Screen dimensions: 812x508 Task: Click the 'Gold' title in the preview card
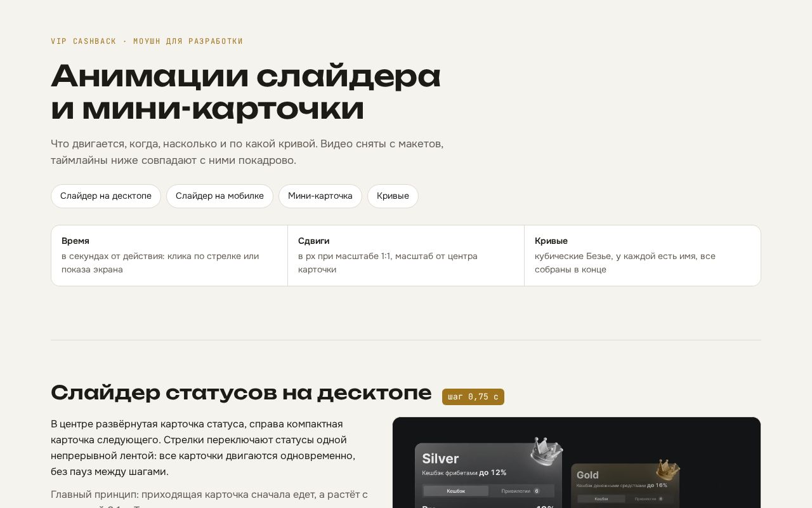[x=587, y=475]
